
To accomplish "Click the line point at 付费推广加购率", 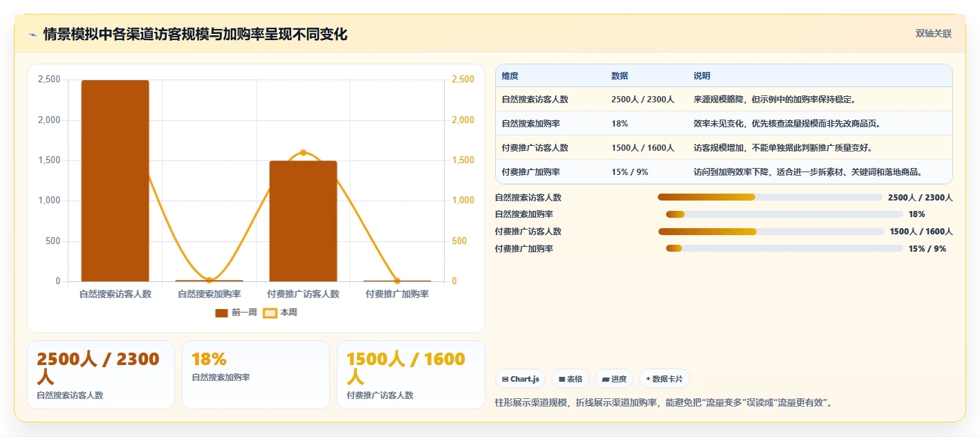I will (397, 281).
